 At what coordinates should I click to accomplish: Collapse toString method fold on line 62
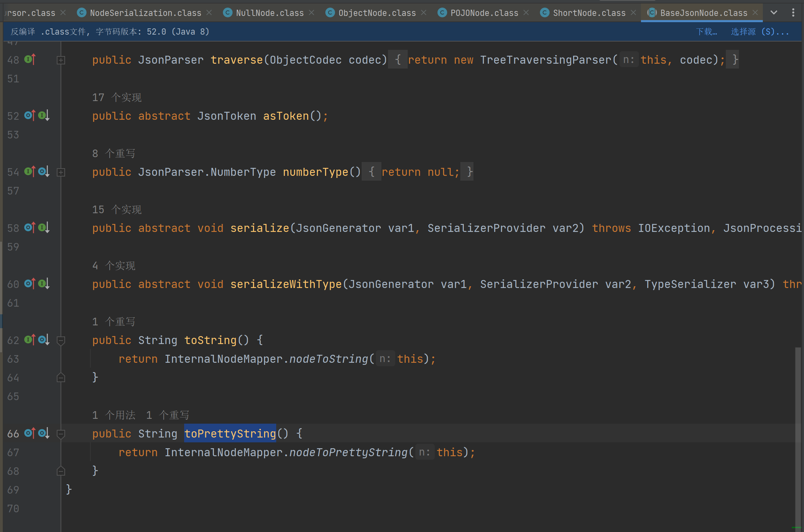(x=61, y=341)
